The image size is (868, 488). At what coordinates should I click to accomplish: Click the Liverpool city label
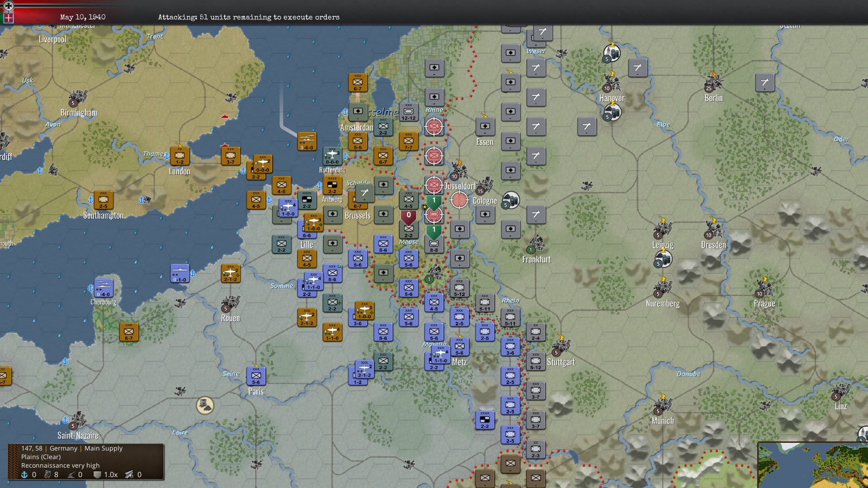coord(52,40)
